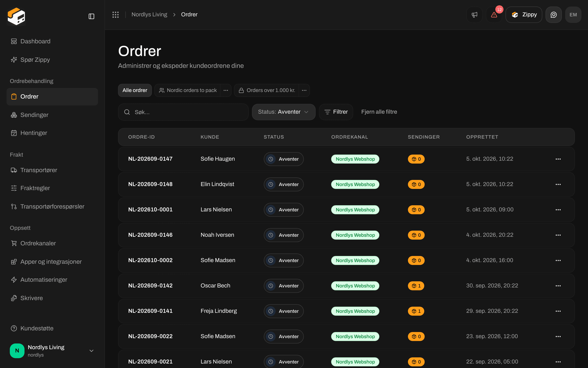Viewport: 588px width, 368px height.
Task: Collapse the sidebar with the panel icon
Action: tap(91, 16)
